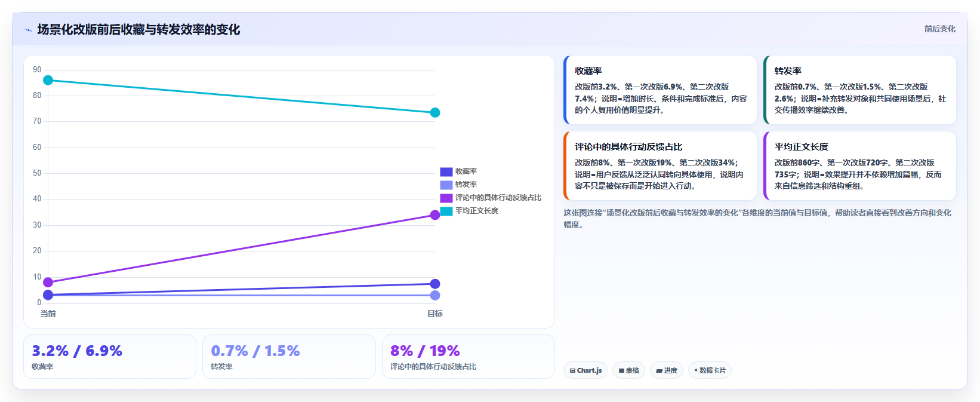980x402 pixels.
Task: Click the cyan 平均正文长度 data point at 目标
Action: tap(435, 112)
